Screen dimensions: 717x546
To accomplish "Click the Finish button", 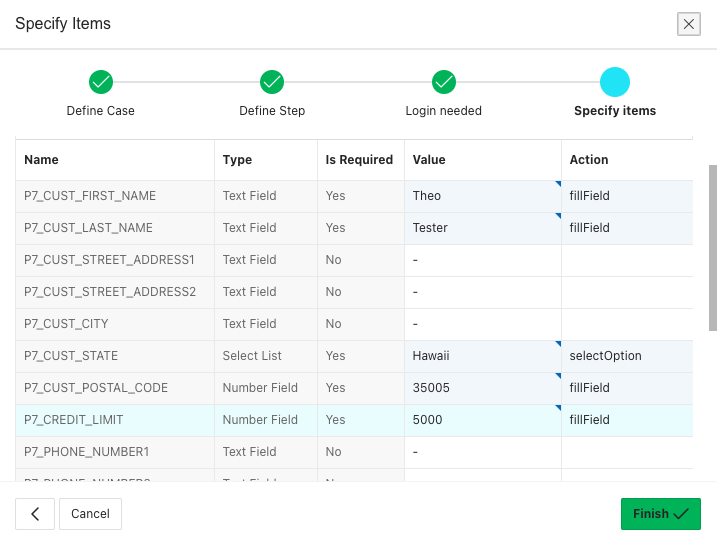I will (660, 514).
